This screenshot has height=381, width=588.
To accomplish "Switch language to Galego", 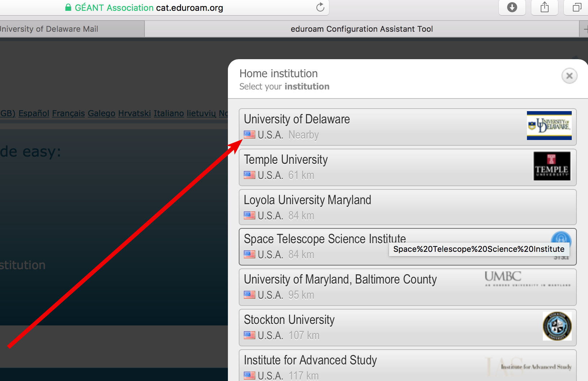I will [x=101, y=113].
